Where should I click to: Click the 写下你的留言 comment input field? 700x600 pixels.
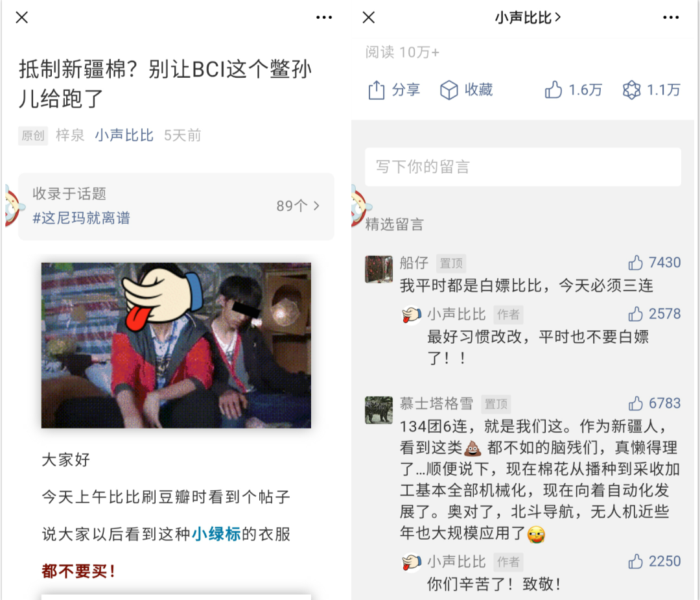click(523, 167)
